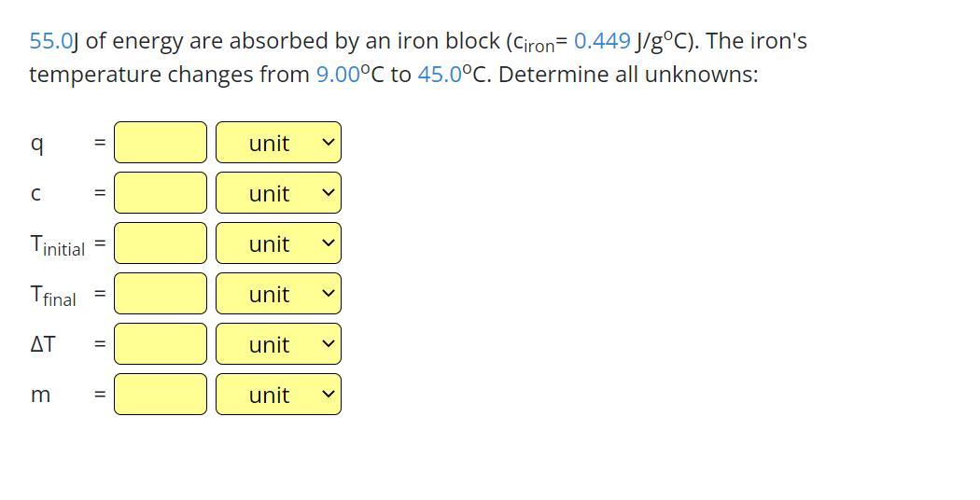The width and height of the screenshot is (980, 500).
Task: Focus the T final input box
Action: tap(161, 294)
